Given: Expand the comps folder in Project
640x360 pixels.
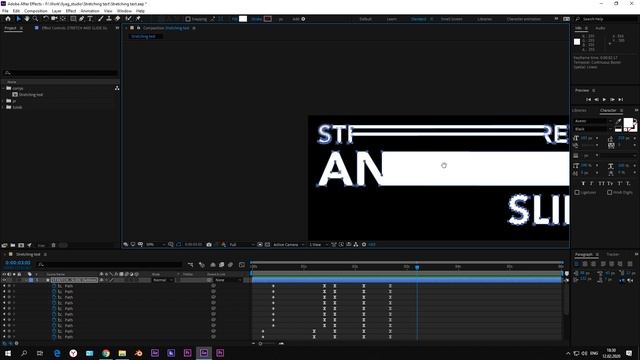Looking at the screenshot, I should (x=3, y=88).
